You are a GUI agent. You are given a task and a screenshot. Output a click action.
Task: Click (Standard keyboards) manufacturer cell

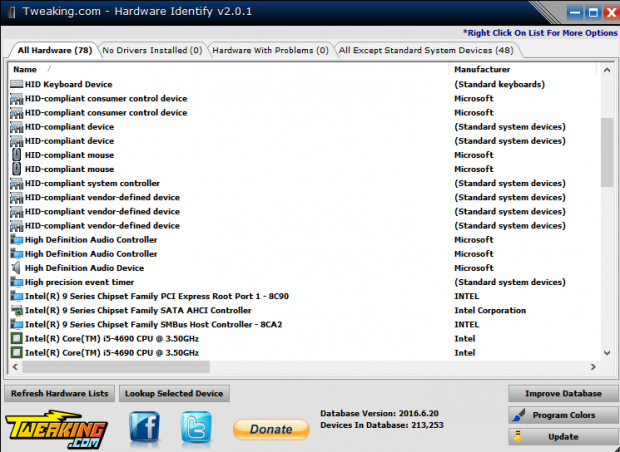coord(499,84)
